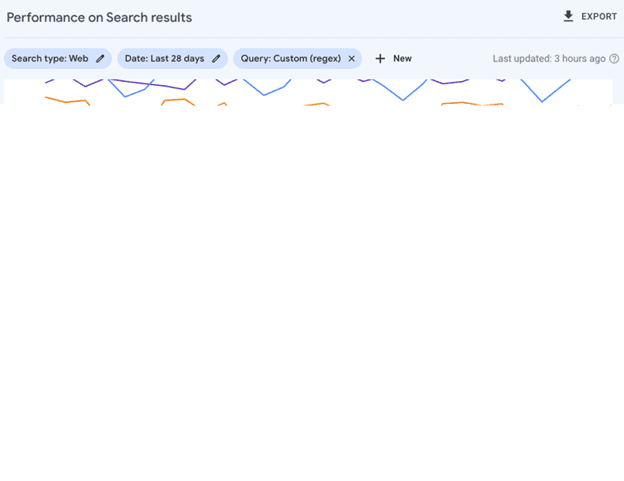Click the Last updated: 3 hours ago text
This screenshot has height=481, width=624.
click(x=549, y=58)
